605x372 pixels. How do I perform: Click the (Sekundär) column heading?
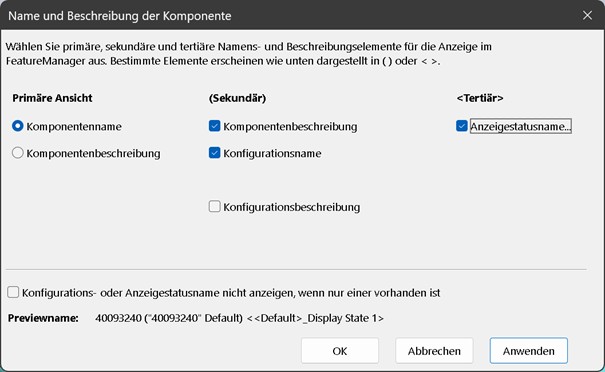(x=237, y=98)
